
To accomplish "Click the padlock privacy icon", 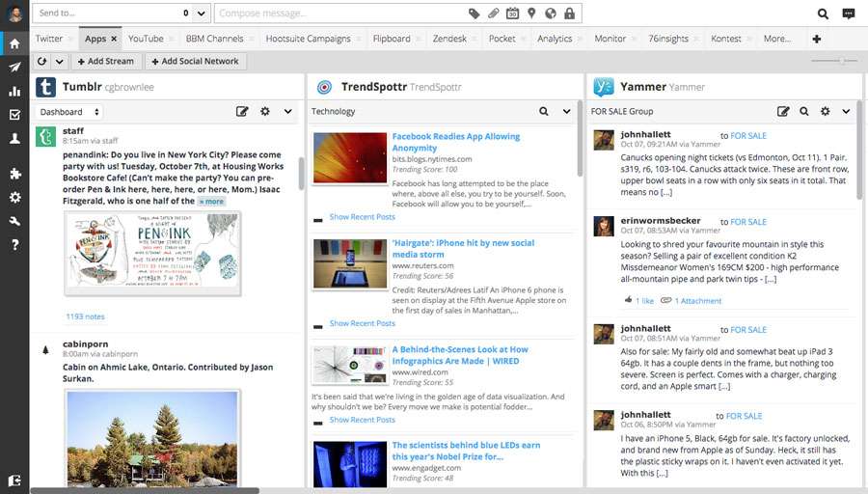I will click(x=569, y=14).
